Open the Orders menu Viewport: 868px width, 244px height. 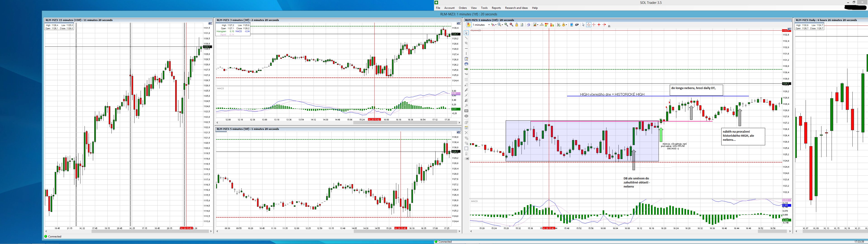coord(463,8)
